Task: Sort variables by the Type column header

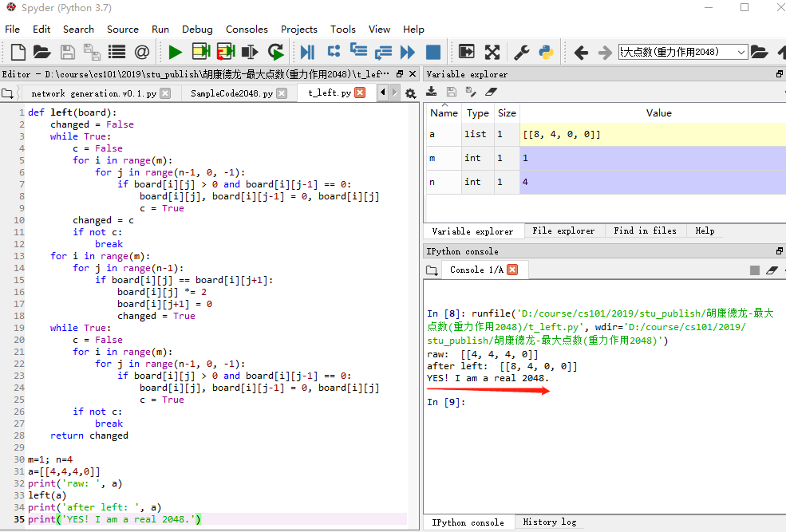Action: click(x=478, y=113)
